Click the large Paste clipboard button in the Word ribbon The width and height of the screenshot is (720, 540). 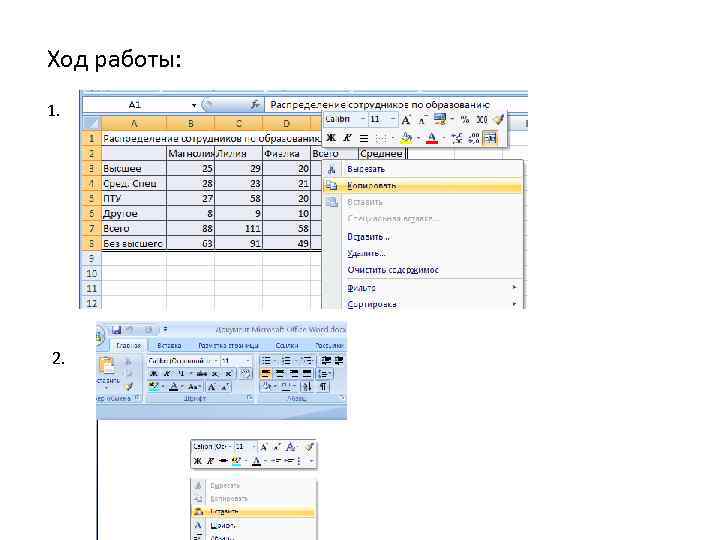pos(107,366)
